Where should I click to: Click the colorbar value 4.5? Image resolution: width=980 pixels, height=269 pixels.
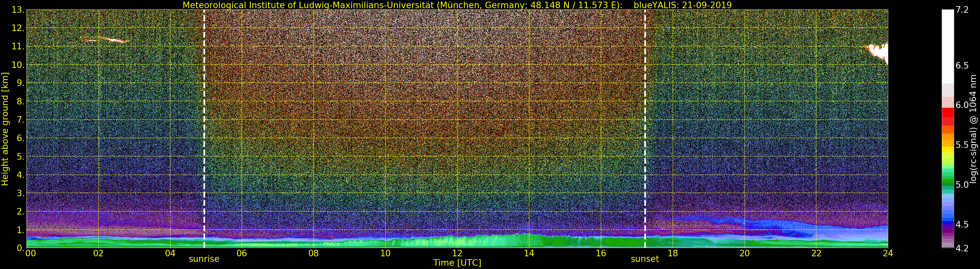[962, 224]
